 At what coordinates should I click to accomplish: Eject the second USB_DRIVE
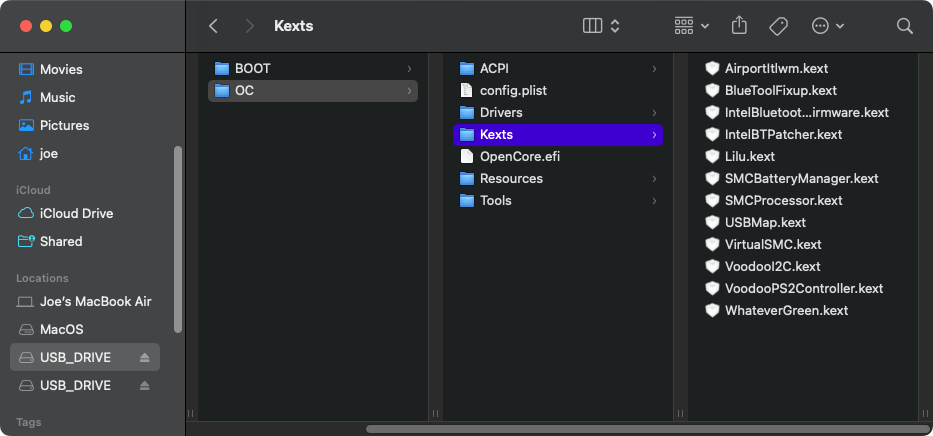click(145, 385)
